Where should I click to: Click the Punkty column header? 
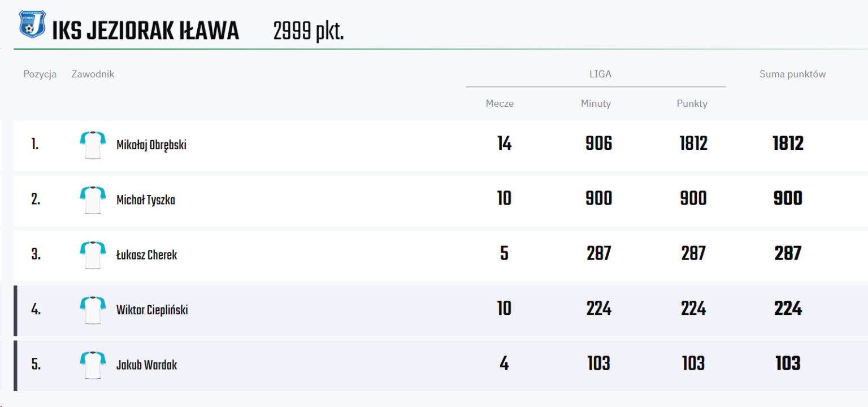tap(692, 103)
